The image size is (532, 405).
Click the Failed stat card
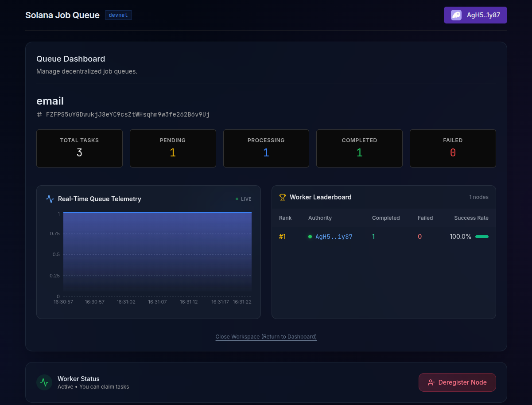(x=453, y=148)
